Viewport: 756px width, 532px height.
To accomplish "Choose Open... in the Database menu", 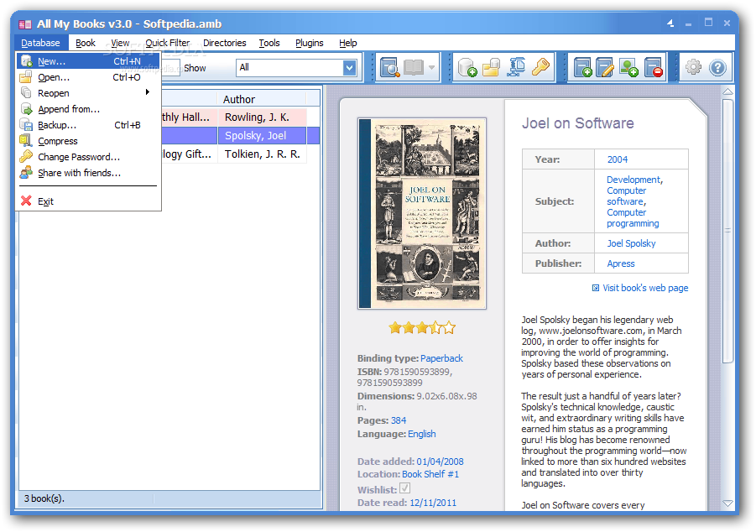I will [x=88, y=77].
